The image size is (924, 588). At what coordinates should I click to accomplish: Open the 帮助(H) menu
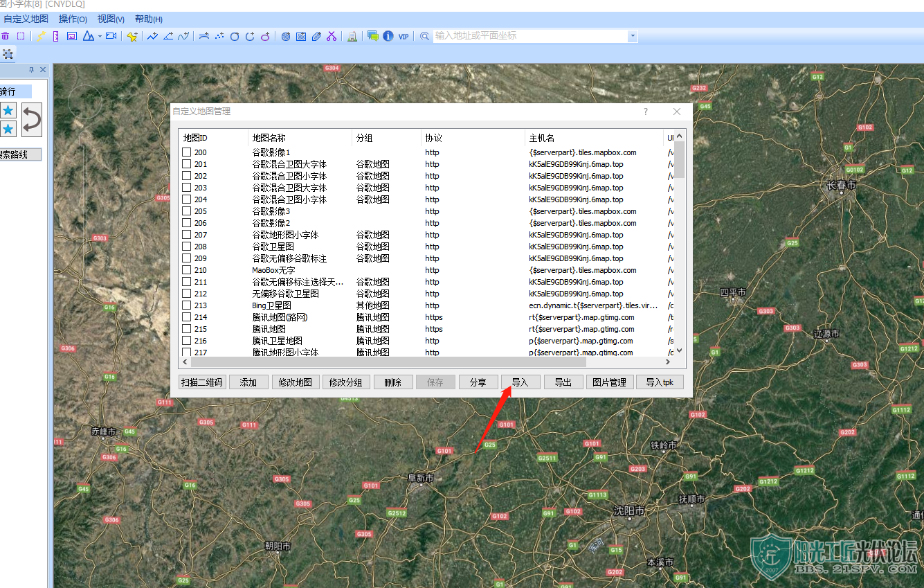tap(149, 19)
